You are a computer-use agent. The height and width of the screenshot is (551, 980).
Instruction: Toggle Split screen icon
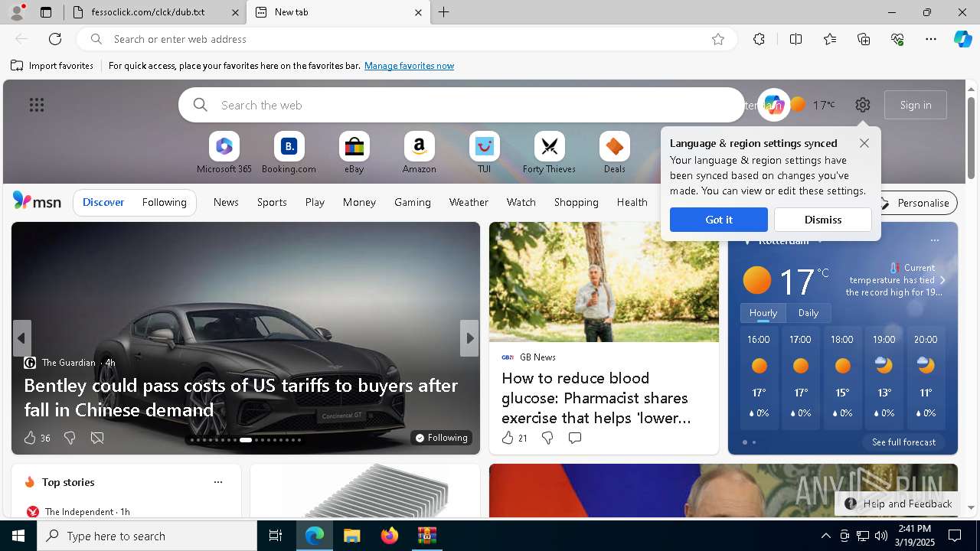795,39
